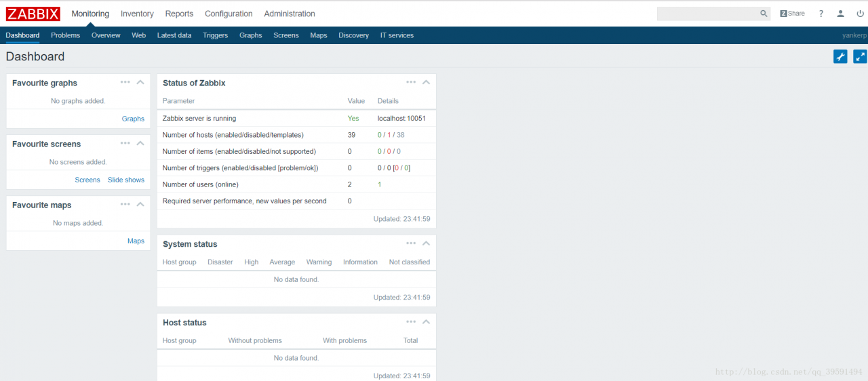Open Host status widget options menu
This screenshot has height=381, width=868.
click(x=411, y=322)
